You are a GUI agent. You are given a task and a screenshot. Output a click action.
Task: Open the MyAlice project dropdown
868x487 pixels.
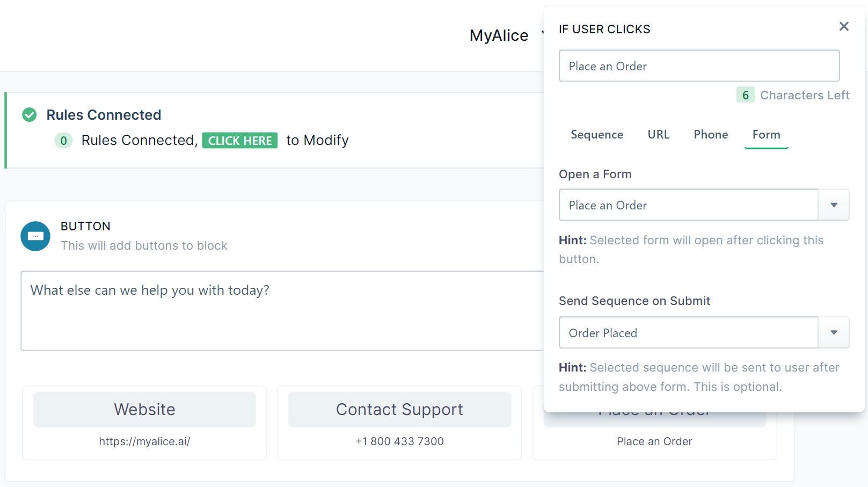(x=499, y=35)
